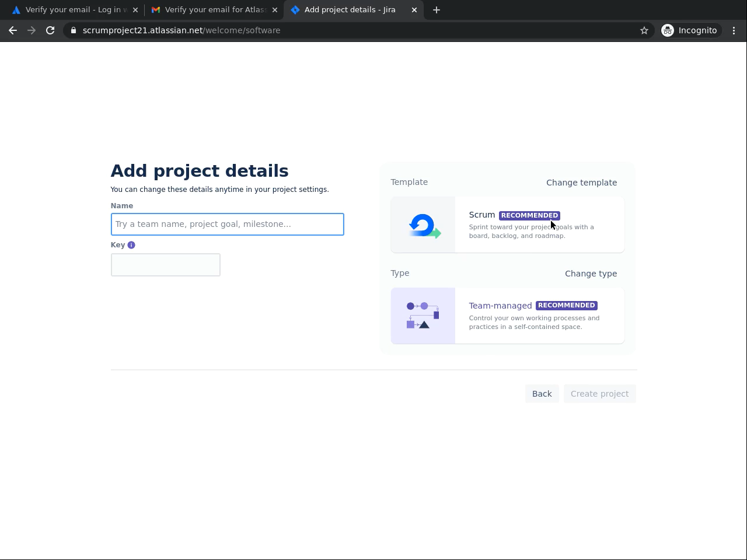This screenshot has height=560, width=747.
Task: Click the browser address bar URL
Action: click(x=181, y=30)
